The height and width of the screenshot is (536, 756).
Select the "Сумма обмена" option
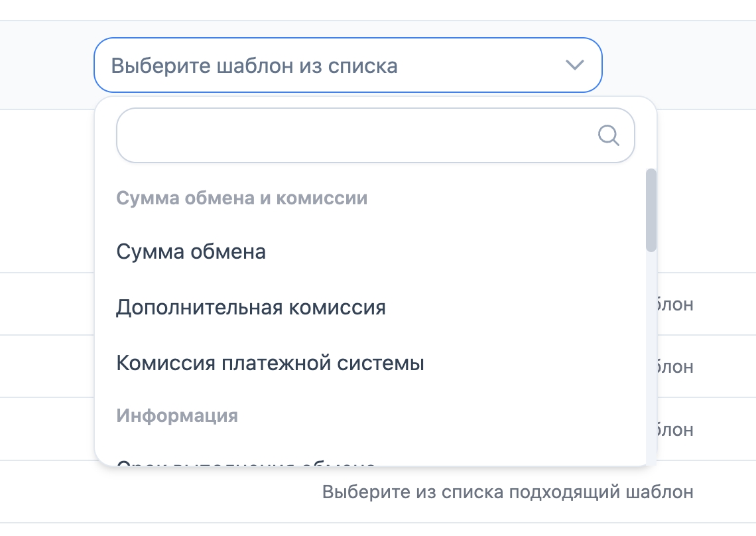click(x=191, y=252)
